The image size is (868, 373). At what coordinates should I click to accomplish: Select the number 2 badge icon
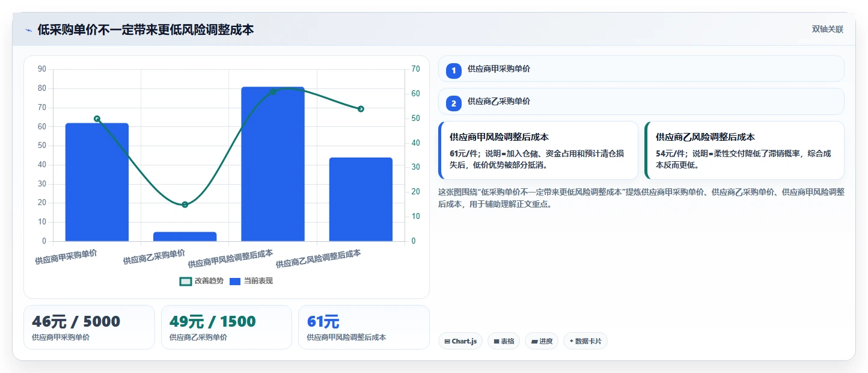point(454,103)
